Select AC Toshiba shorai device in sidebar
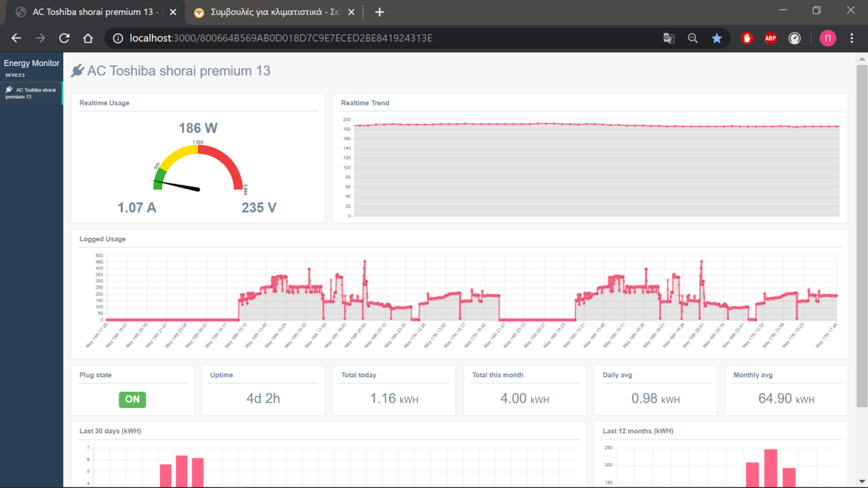 [31, 94]
